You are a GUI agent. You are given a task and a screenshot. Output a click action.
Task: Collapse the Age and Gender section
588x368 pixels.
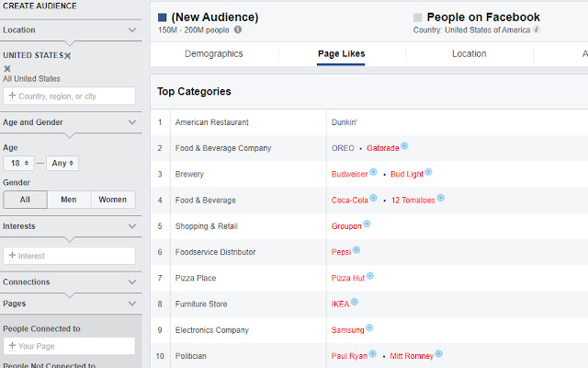132,122
